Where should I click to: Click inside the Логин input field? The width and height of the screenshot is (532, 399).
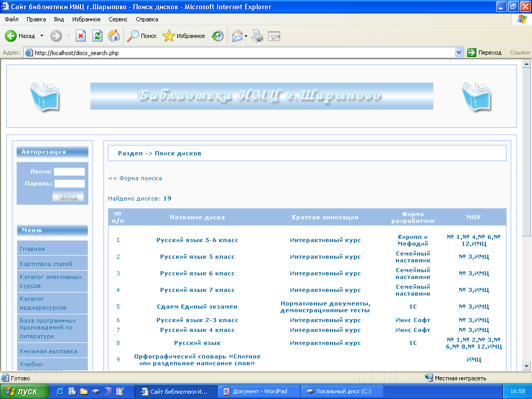[69, 171]
